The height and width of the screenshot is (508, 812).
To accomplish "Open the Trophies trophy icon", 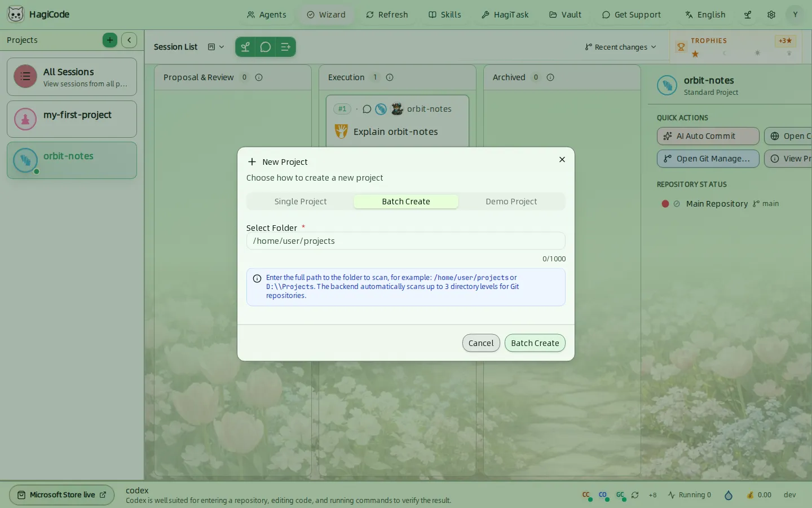I will pos(681,47).
